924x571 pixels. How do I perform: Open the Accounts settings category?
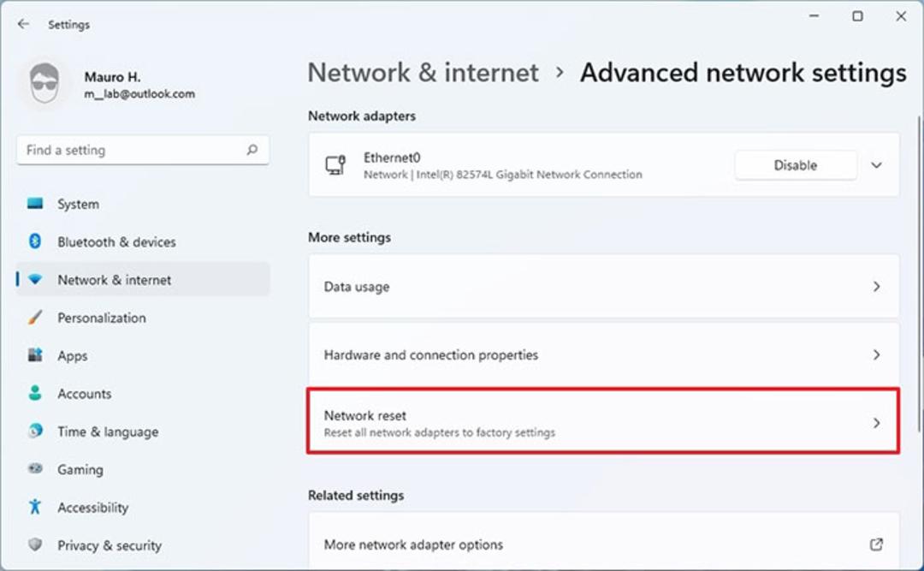143,393
